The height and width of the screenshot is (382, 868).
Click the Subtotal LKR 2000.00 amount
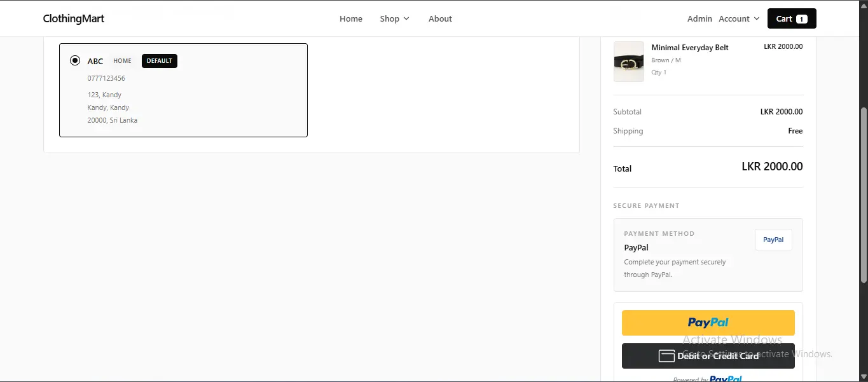(782, 112)
